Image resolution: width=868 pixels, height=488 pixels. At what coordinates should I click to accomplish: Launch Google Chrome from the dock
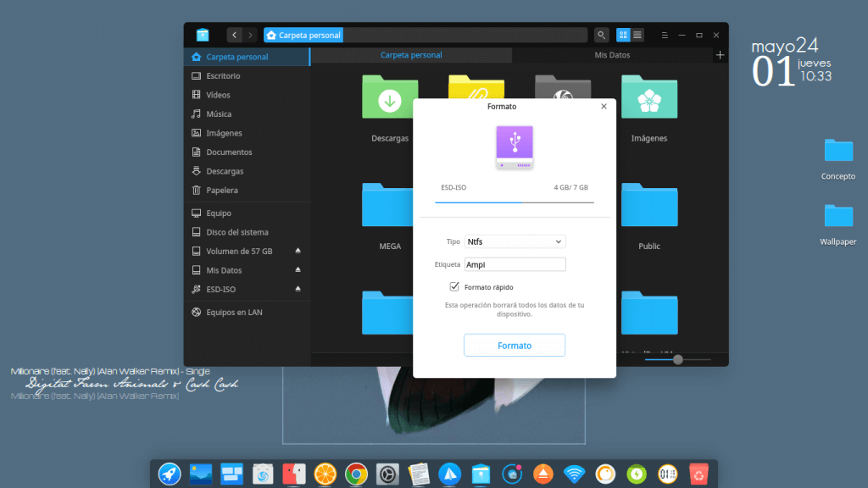(356, 474)
